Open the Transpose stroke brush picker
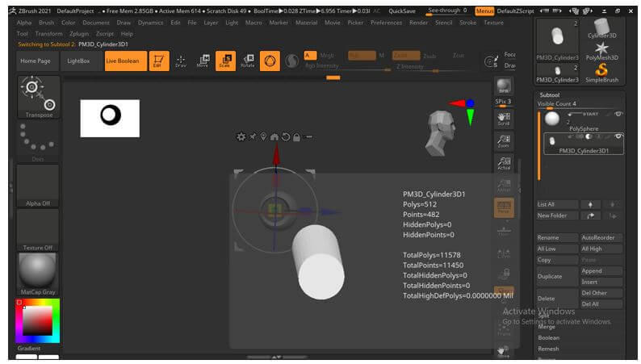 point(39,97)
